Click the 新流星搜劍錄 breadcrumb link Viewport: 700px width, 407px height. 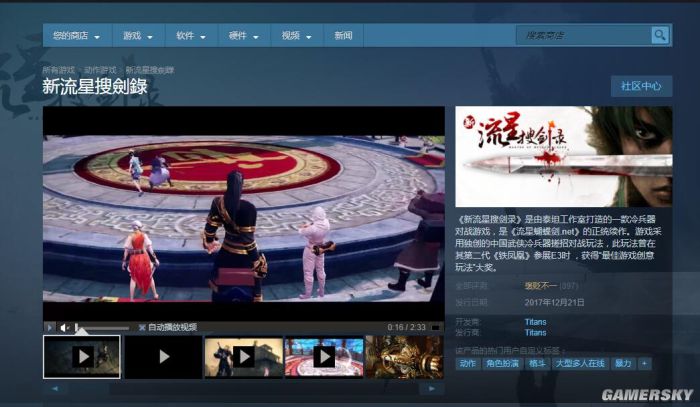click(x=150, y=70)
